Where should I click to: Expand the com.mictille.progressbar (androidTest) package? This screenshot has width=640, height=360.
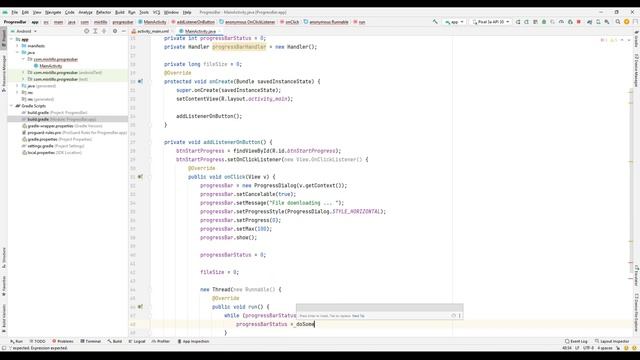click(x=24, y=73)
